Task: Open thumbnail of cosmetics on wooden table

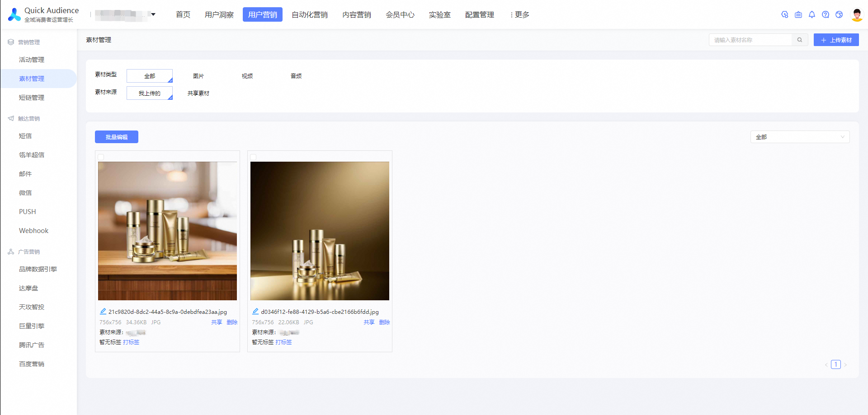Action: click(x=167, y=231)
